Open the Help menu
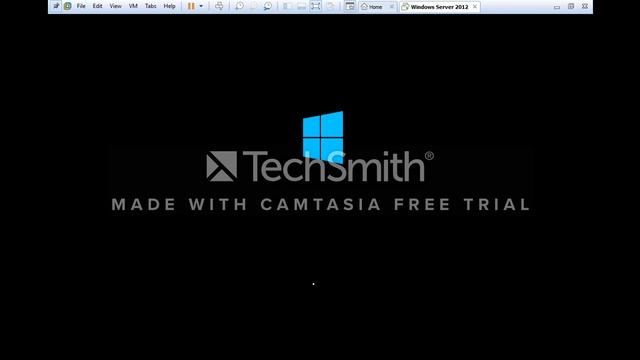 coord(169,6)
